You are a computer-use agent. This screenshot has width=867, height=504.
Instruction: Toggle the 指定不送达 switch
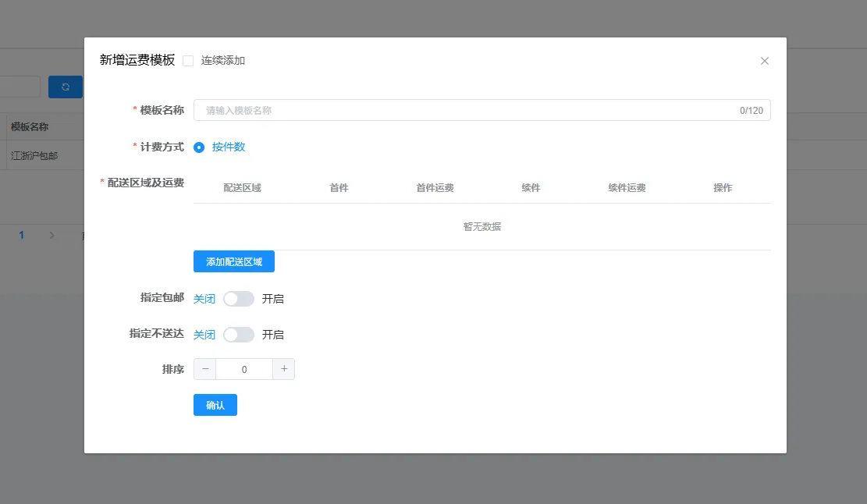pos(238,335)
